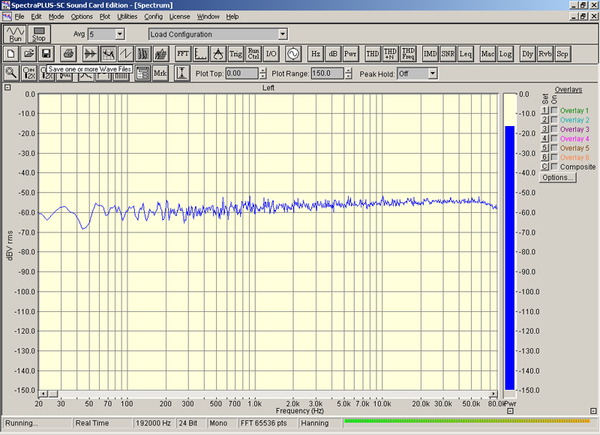The width and height of the screenshot is (600, 435).
Task: Decrease Plot Range with spinner down arrow
Action: (348, 76)
